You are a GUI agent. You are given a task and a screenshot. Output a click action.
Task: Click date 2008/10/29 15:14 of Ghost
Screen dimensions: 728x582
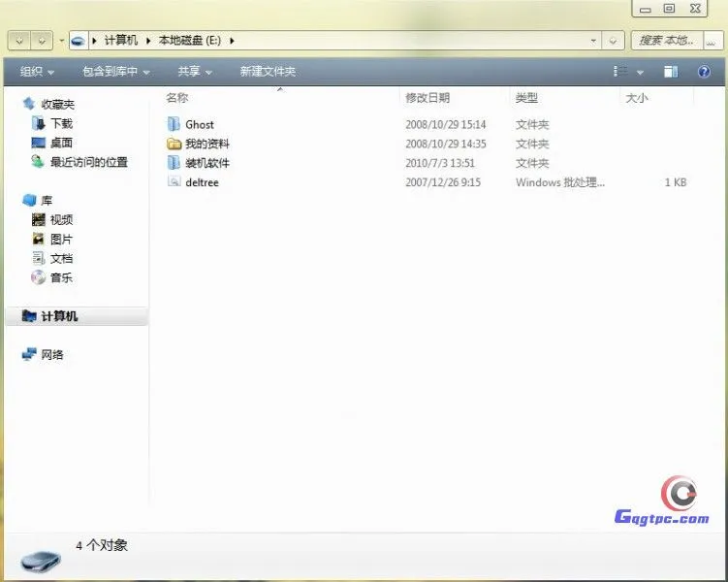(x=445, y=124)
